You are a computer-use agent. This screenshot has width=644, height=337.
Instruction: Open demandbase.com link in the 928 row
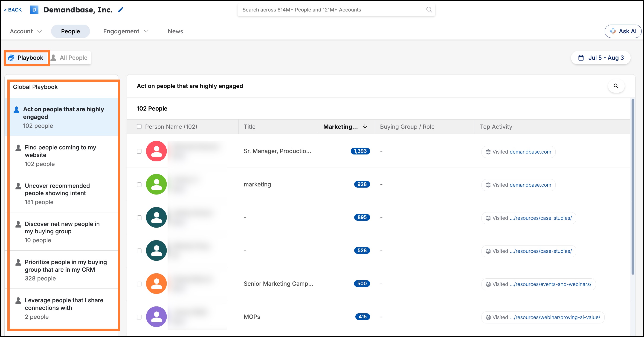point(530,185)
